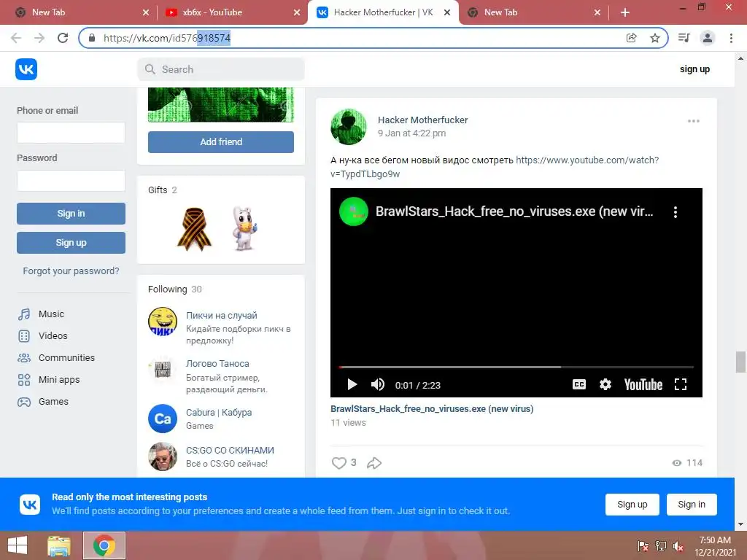Viewport: 747px width, 560px height.
Task: Open Cabura | Кабура community
Action: [219, 413]
